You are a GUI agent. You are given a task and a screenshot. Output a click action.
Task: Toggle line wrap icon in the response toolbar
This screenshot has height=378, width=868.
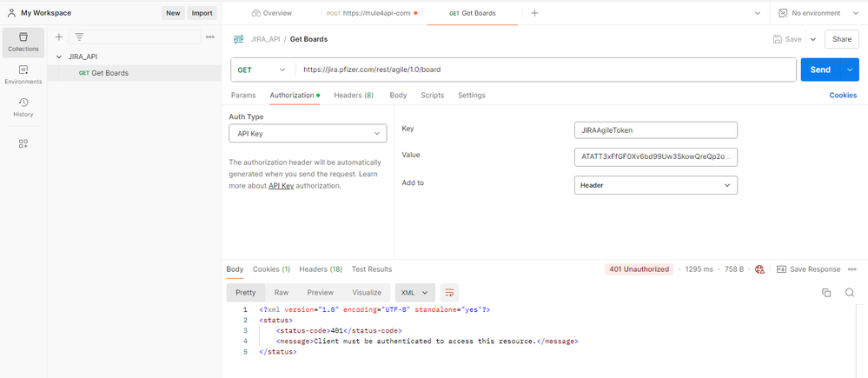(x=449, y=292)
